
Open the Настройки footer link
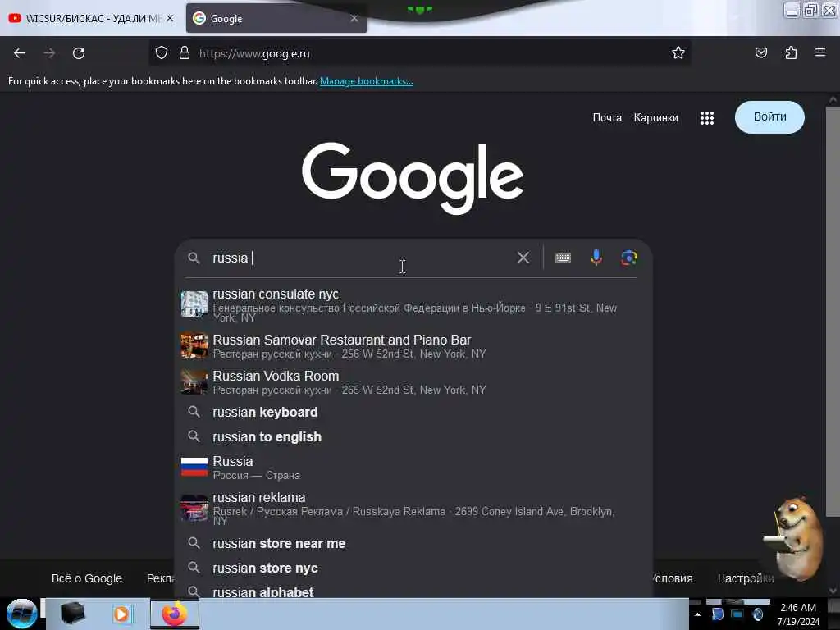pos(745,578)
